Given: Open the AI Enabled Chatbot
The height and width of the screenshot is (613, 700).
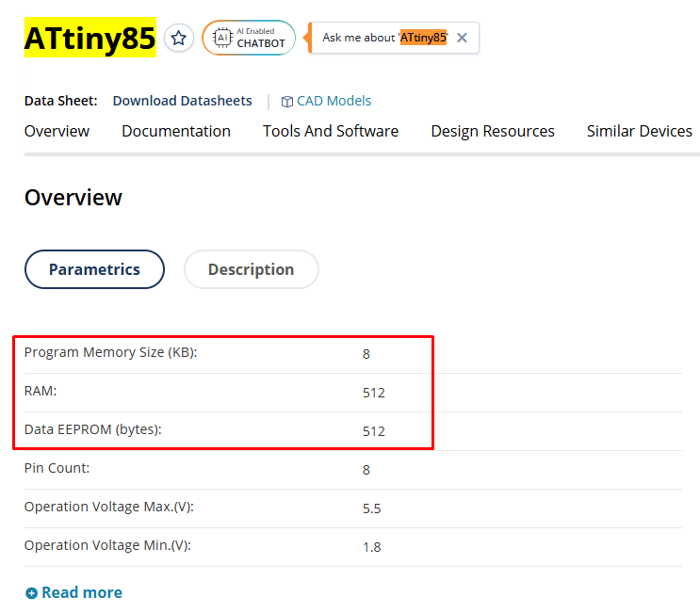Looking at the screenshot, I should (249, 38).
